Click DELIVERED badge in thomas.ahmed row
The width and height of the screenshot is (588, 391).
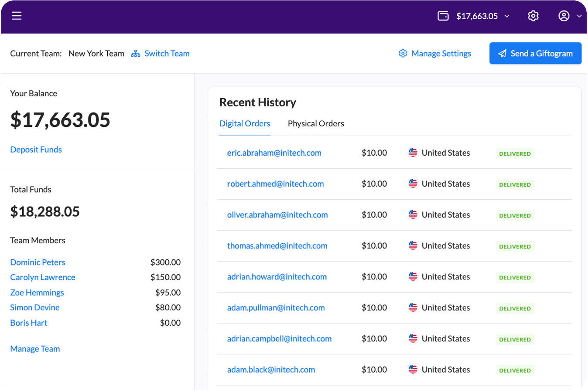[x=515, y=246]
